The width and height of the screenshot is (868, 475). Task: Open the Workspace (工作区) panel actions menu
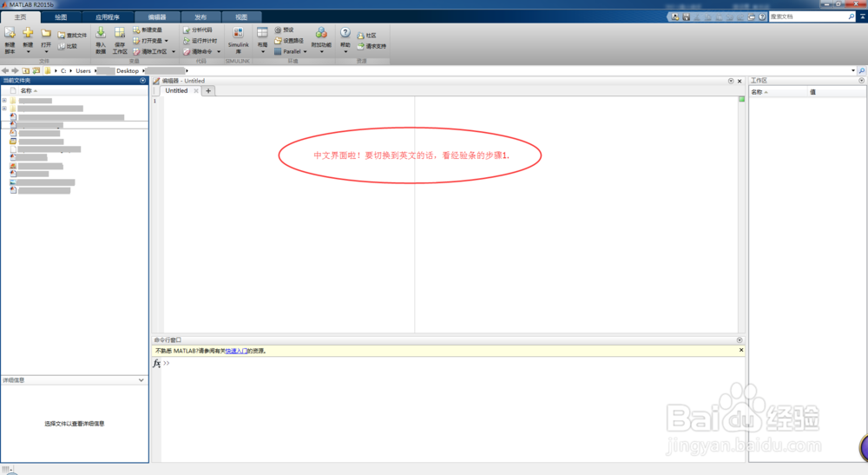coord(861,81)
